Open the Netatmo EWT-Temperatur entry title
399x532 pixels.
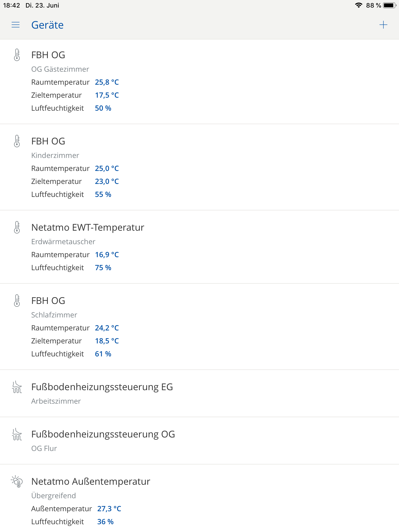pyautogui.click(x=88, y=228)
